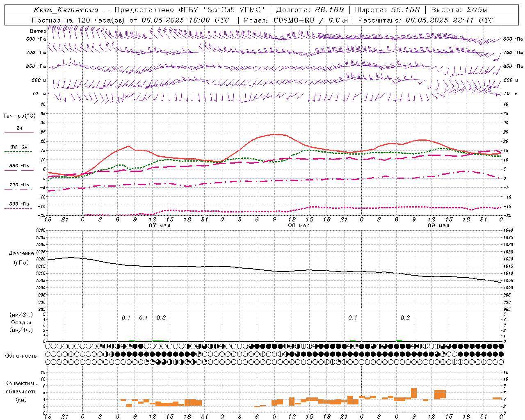
Task: Click the '09 мая' date label
Action: (x=438, y=226)
